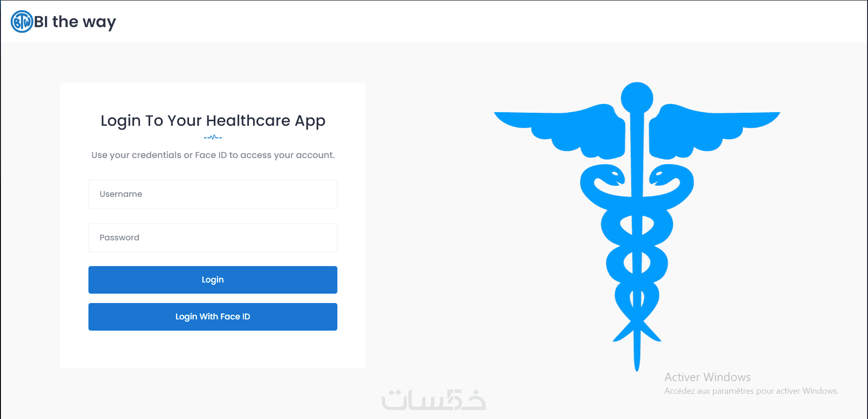
Task: Click the credentials or Face ID subtitle text
Action: click(x=213, y=155)
